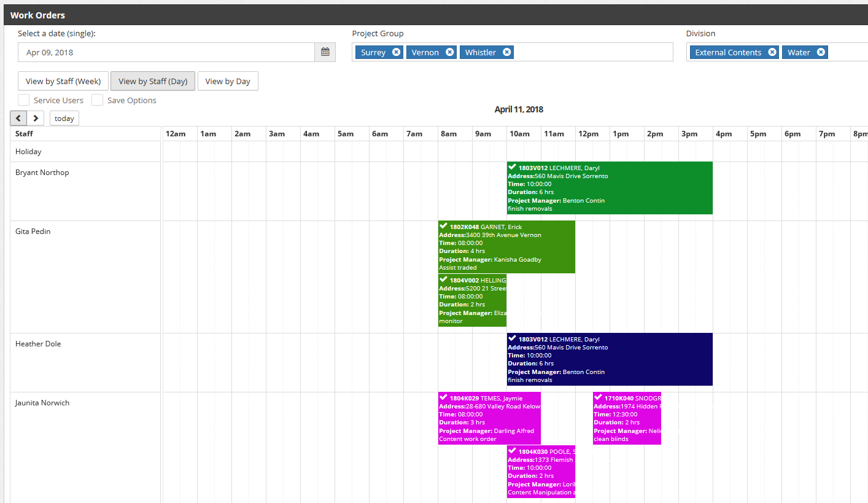Open the Division multi-select field
868x503 pixels.
847,52
